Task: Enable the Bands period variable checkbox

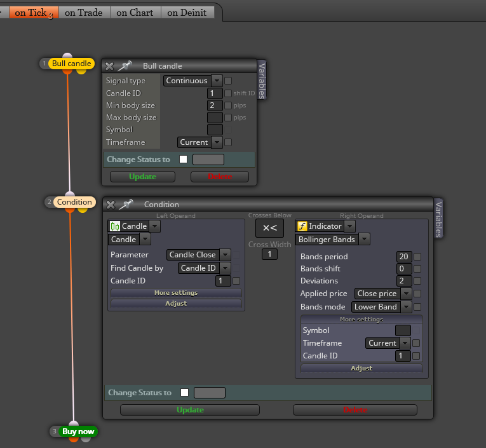Action: 417,257
